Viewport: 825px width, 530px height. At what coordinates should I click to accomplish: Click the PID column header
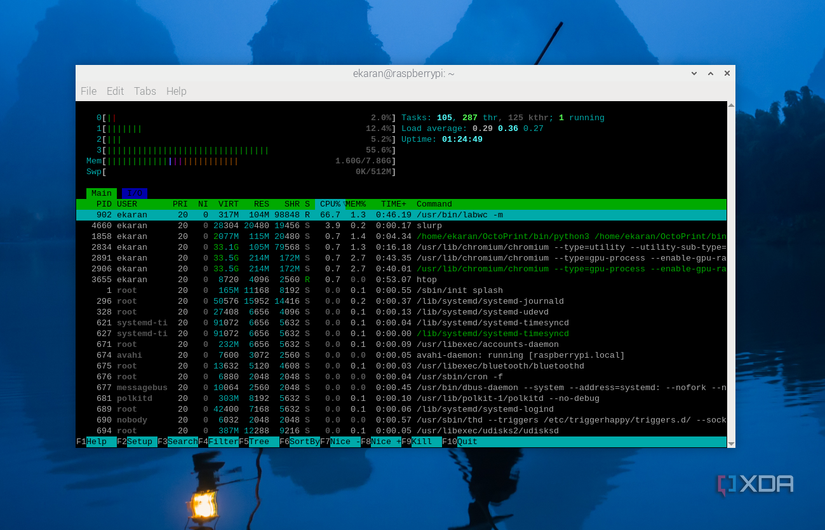[x=103, y=204]
